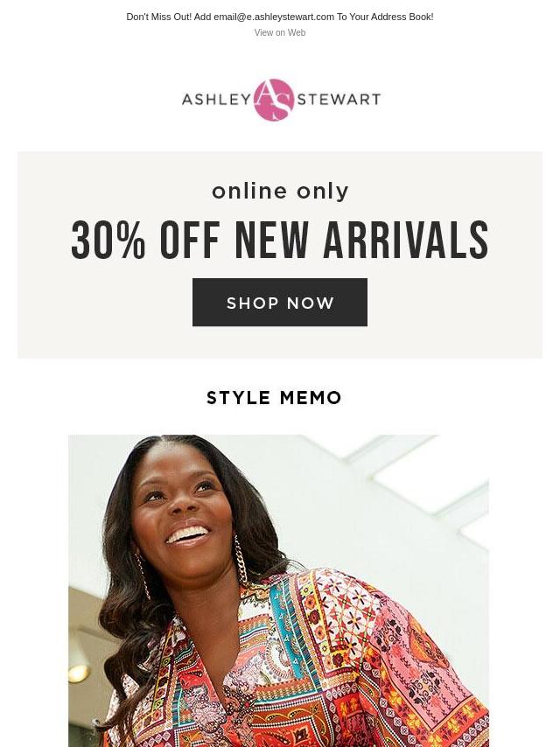Click the email@e.ashleystewart.com address text
The height and width of the screenshot is (747, 560).
click(274, 17)
